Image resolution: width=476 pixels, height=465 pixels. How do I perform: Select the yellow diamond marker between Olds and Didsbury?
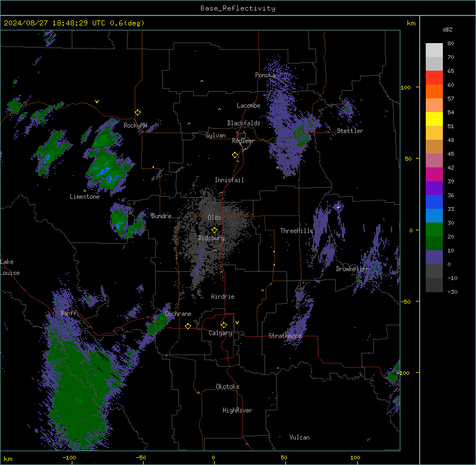click(x=214, y=230)
